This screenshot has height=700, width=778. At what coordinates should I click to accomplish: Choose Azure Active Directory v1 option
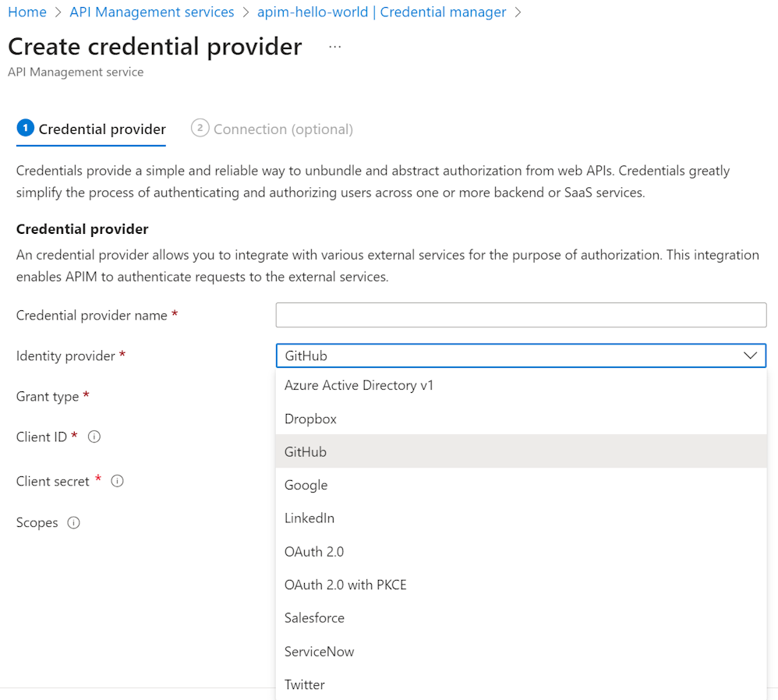click(x=521, y=386)
